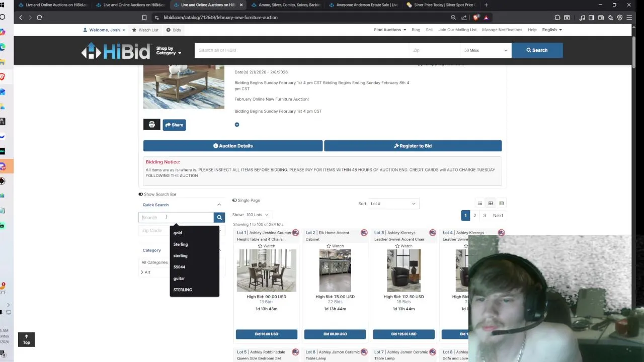Click the shipping badge on Lot 1
The image size is (644, 362).
pyautogui.click(x=295, y=233)
